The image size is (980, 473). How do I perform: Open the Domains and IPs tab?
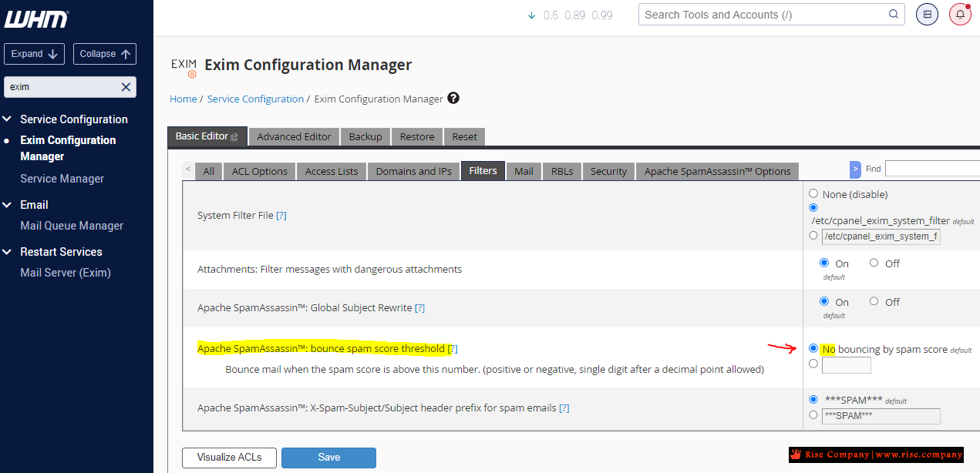[414, 171]
